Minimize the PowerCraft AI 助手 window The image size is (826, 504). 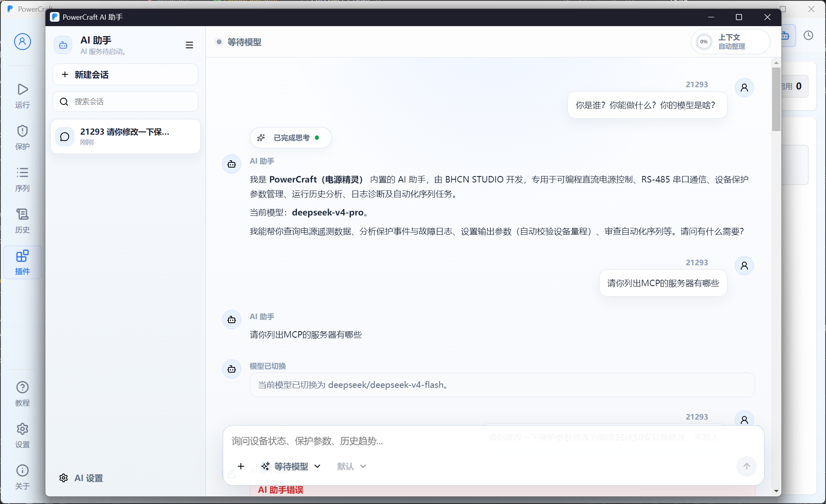[711, 17]
